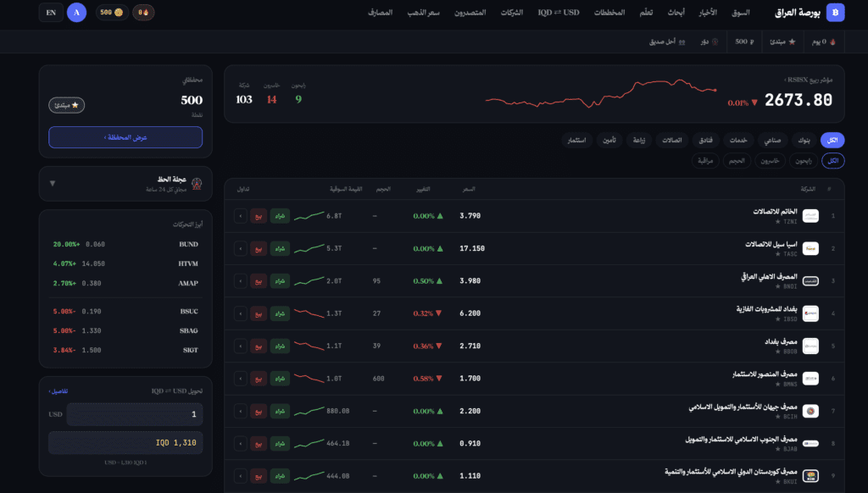
Task: Click the company logo in the IBSD row
Action: click(x=810, y=313)
